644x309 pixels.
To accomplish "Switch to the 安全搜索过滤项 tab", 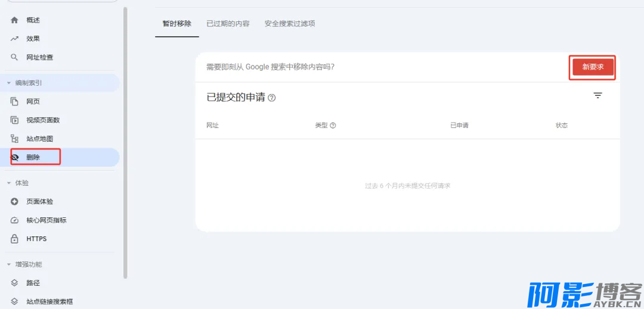I will click(290, 24).
